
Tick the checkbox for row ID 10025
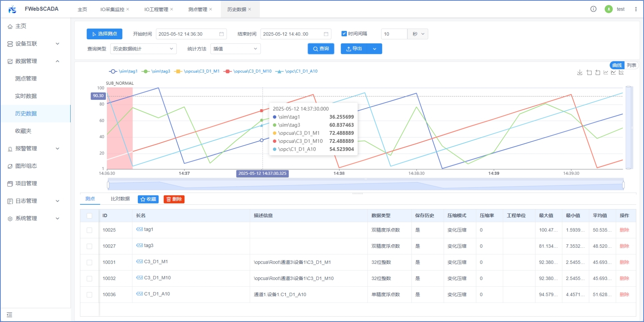(89, 230)
